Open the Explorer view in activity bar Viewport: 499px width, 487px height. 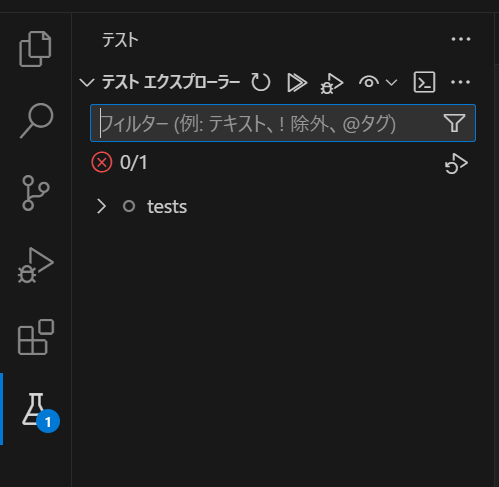coord(35,49)
